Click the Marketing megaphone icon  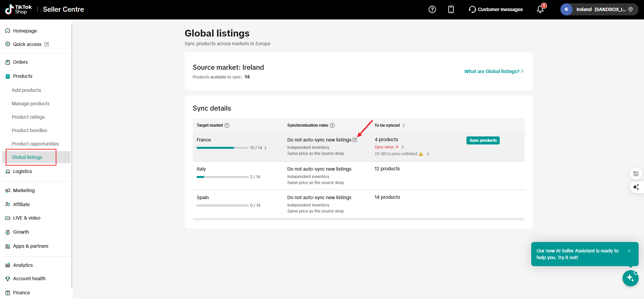pos(8,190)
